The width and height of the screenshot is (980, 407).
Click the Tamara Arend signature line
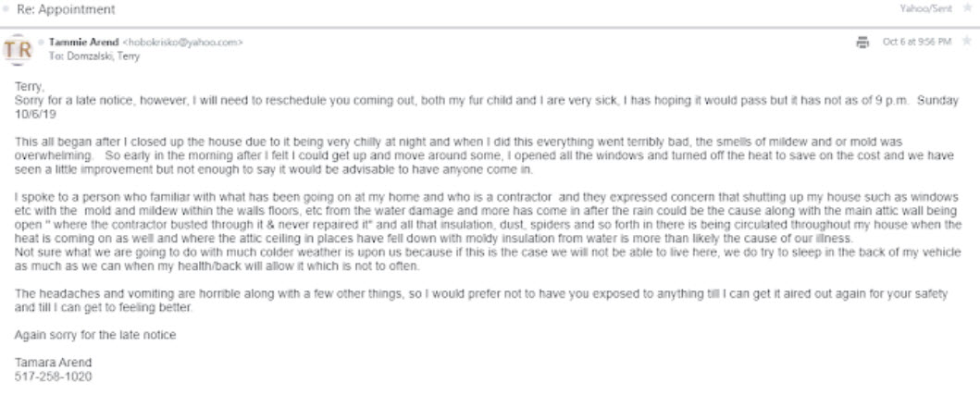(53, 363)
